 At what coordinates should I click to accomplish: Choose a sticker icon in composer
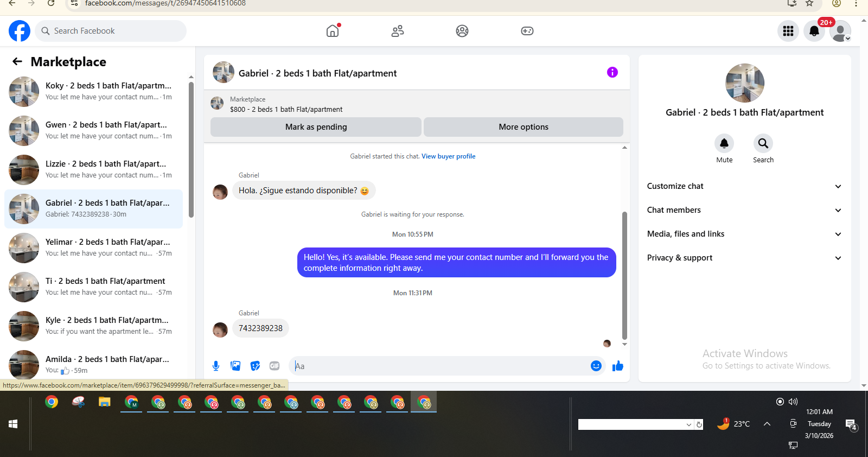(x=255, y=366)
